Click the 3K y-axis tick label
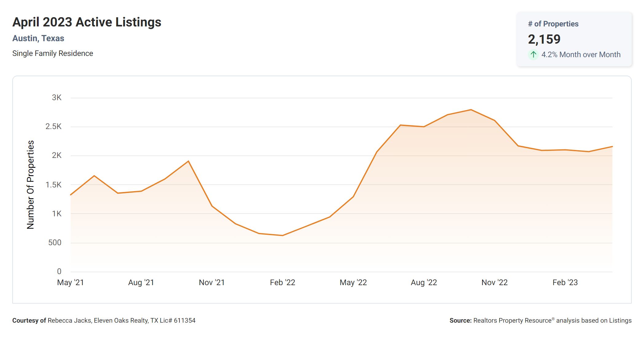The width and height of the screenshot is (644, 338). (x=57, y=98)
